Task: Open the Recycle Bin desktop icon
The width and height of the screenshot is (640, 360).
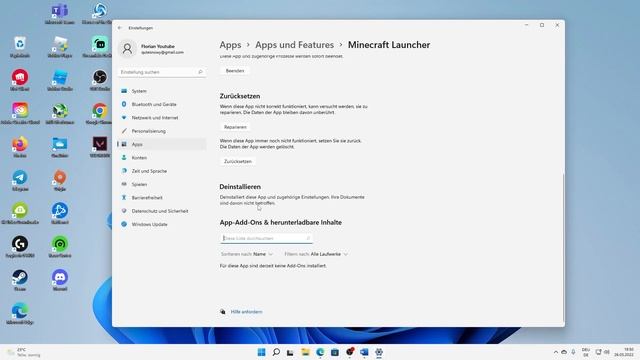Action: click(20, 47)
